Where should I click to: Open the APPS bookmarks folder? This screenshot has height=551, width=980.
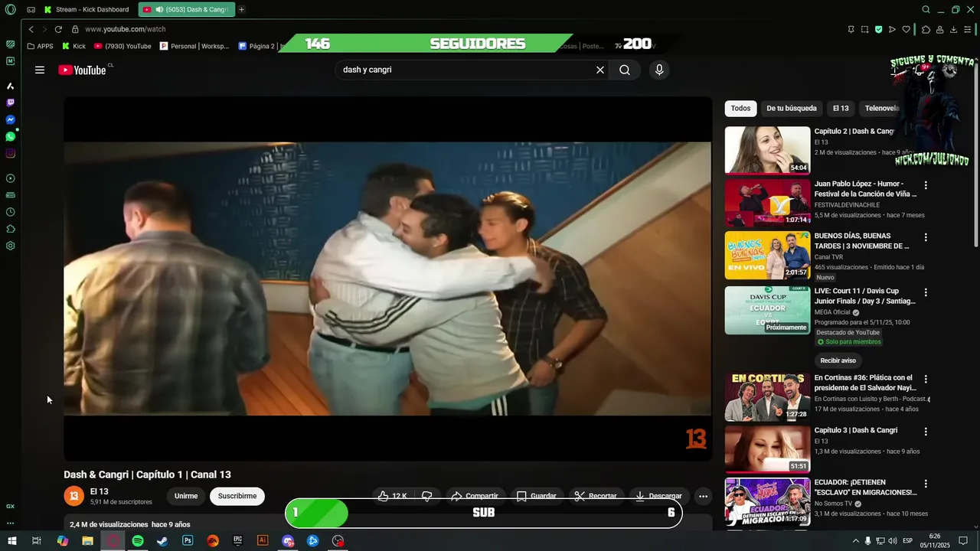[40, 46]
